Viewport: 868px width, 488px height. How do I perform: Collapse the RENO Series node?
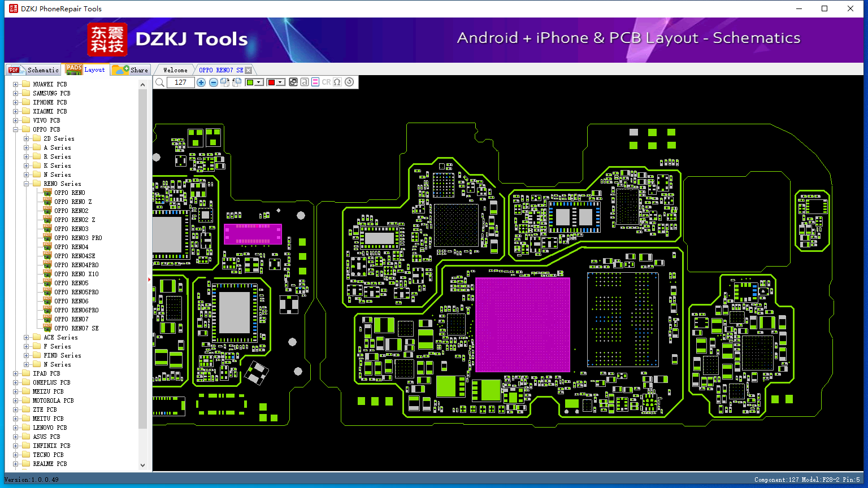tap(27, 184)
